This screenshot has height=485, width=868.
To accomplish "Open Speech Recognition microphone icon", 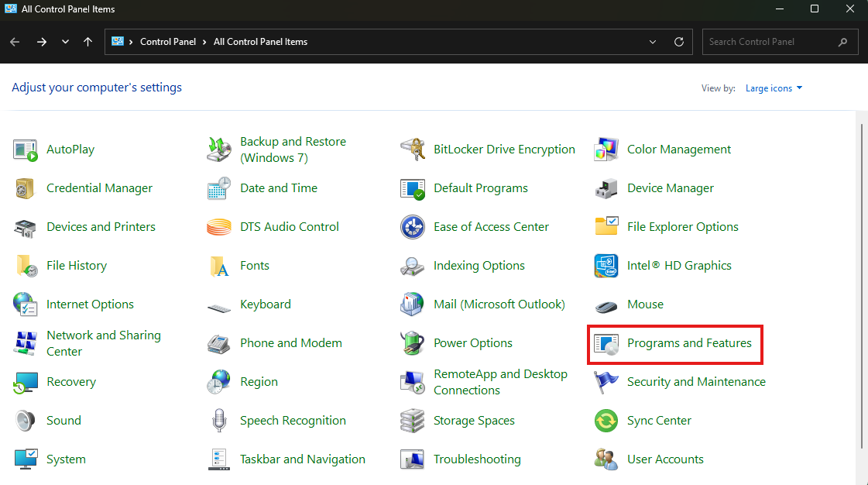I will (218, 421).
